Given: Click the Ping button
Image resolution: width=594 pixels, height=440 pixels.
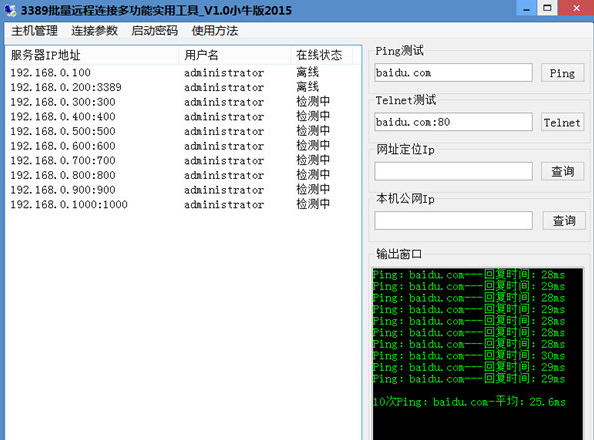Looking at the screenshot, I should [562, 73].
